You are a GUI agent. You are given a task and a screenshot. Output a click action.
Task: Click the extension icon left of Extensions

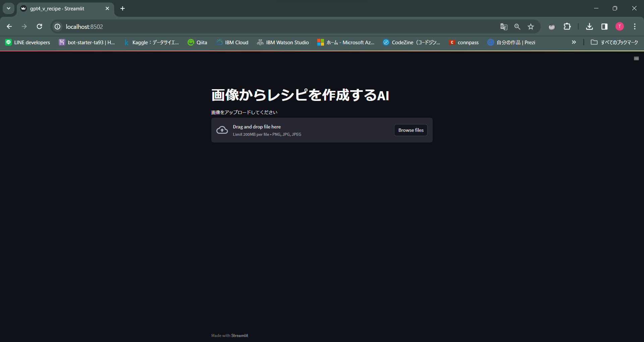(552, 26)
